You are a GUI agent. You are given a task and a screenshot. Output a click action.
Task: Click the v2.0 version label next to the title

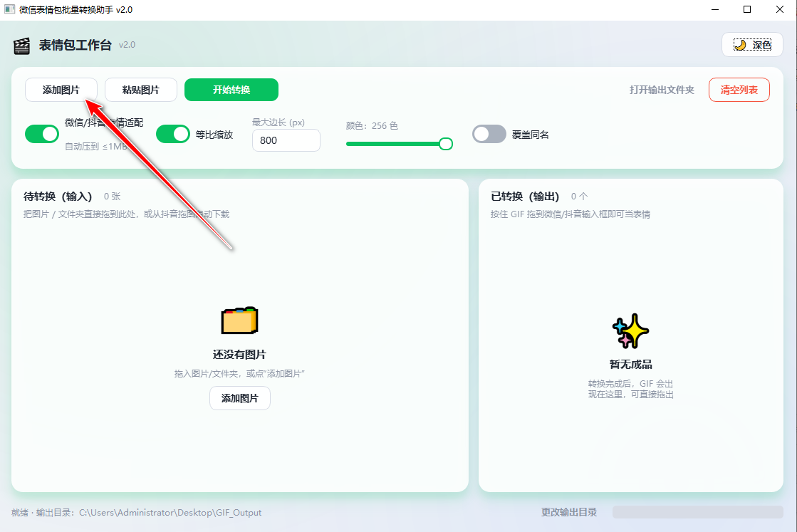click(127, 45)
